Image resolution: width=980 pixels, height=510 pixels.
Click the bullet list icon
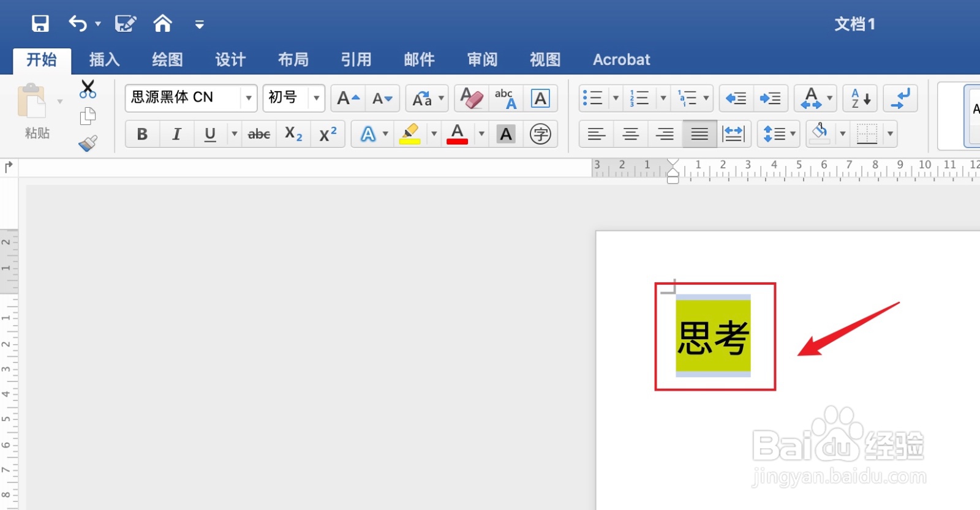click(x=592, y=98)
